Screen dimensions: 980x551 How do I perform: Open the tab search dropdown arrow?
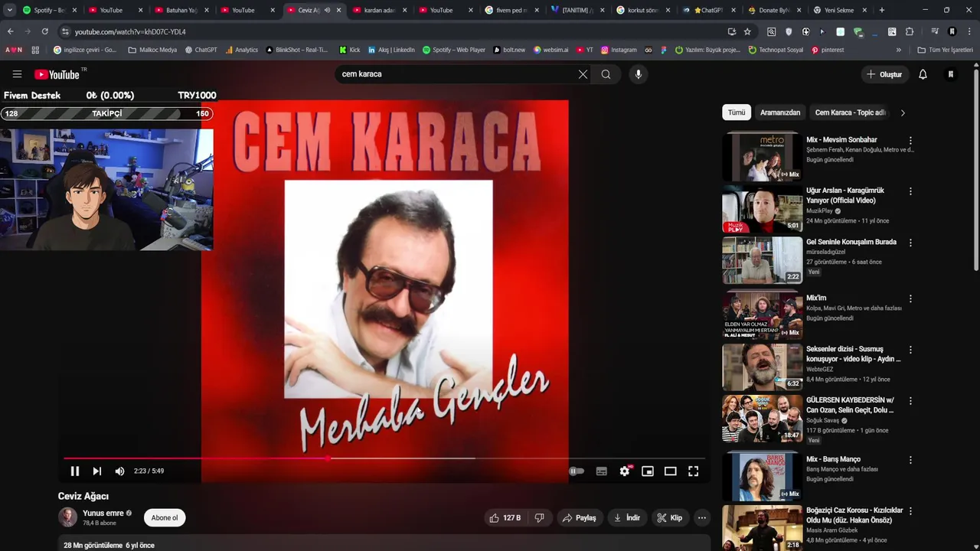10,10
